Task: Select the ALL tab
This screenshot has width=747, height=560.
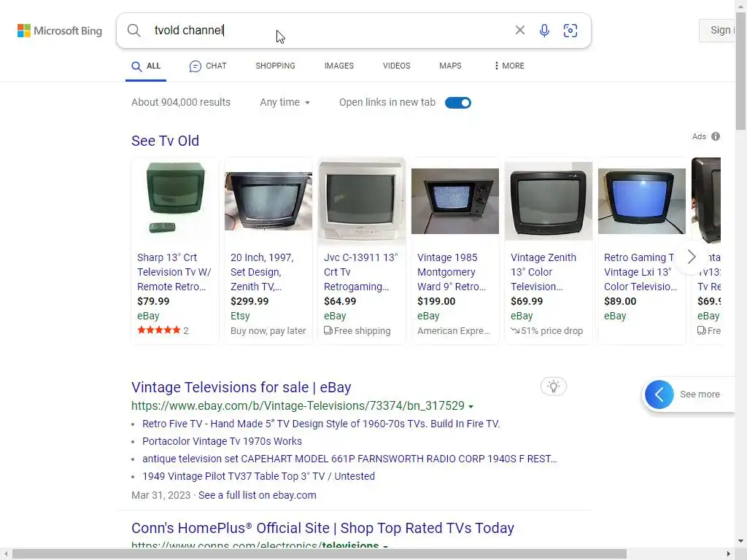Action: point(146,66)
